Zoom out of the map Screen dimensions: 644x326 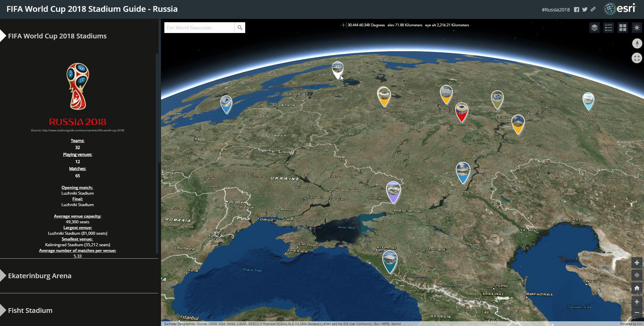click(637, 313)
